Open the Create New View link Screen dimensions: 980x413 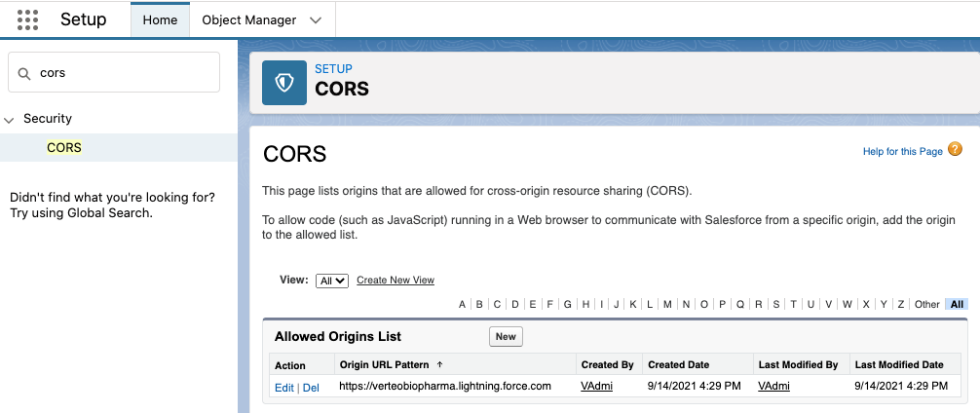(395, 281)
